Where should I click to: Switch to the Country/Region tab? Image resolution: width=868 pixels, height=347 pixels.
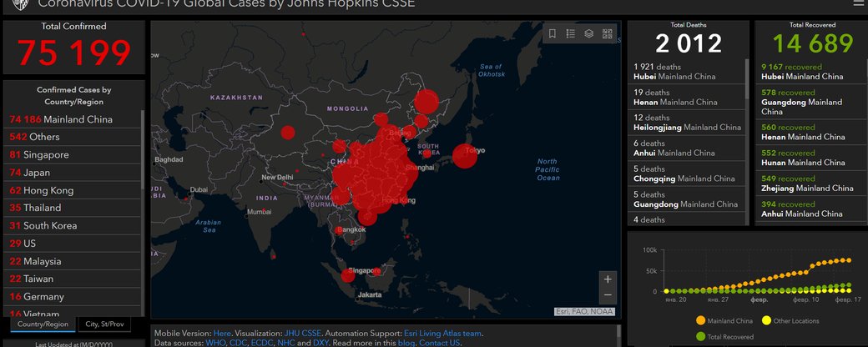[43, 324]
